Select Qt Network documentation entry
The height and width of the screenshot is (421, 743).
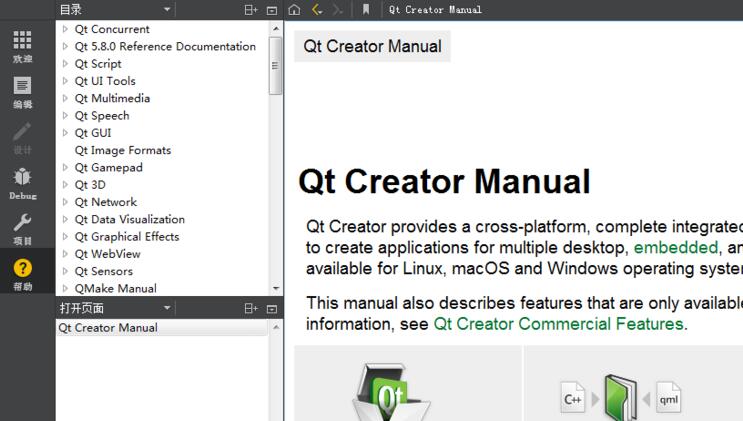click(x=106, y=202)
